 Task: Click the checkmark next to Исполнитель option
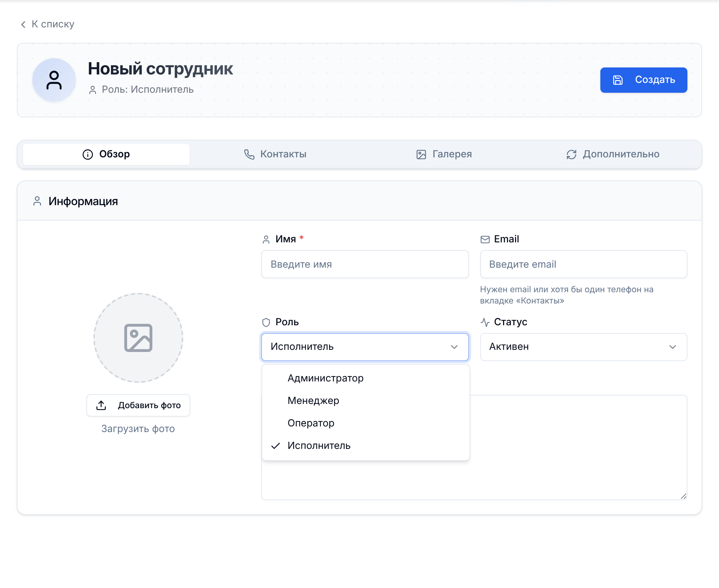[276, 446]
